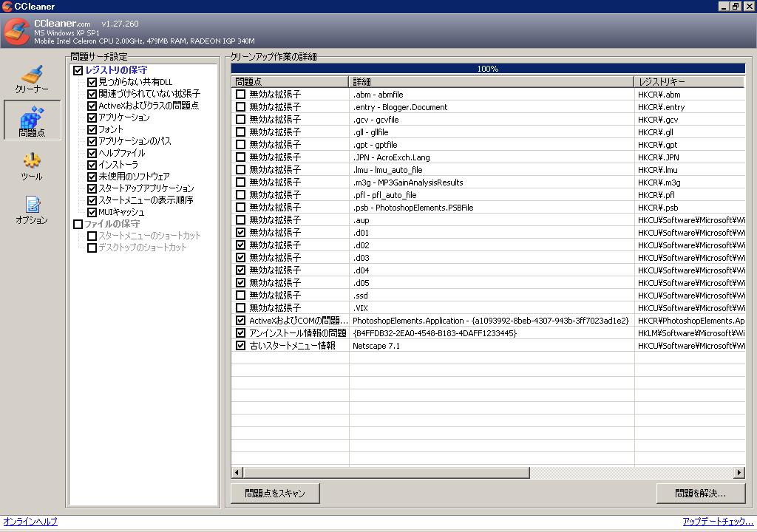Click the CCleaner title bar icon
Image resolution: width=757 pixels, height=532 pixels.
click(x=7, y=6)
